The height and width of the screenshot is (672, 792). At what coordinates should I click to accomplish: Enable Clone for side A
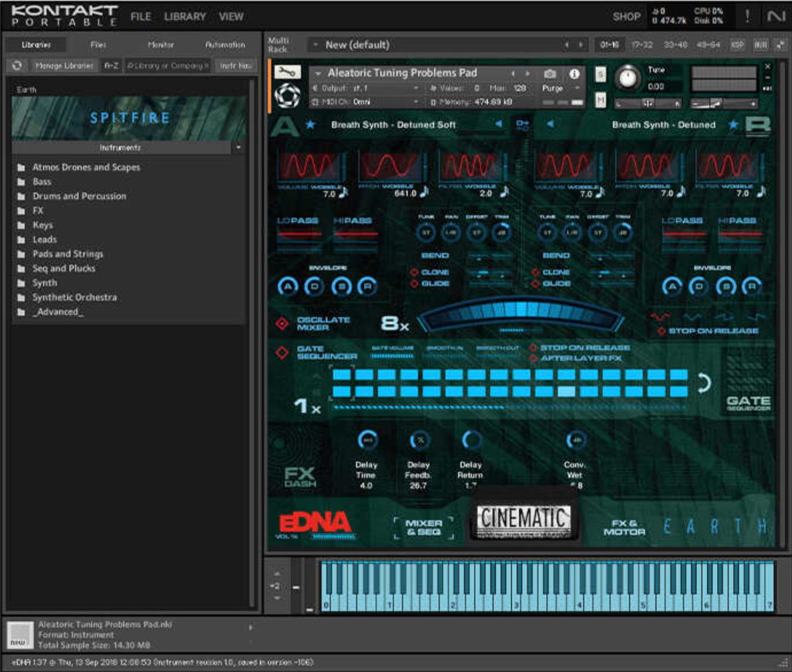click(x=415, y=273)
